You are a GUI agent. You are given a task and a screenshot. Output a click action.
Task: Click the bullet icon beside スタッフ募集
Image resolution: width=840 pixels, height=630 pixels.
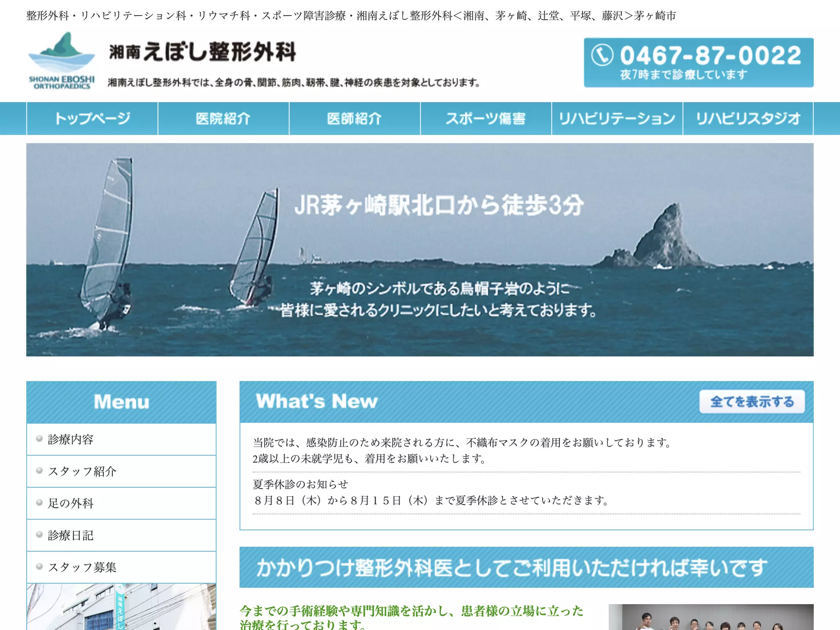coord(39,566)
